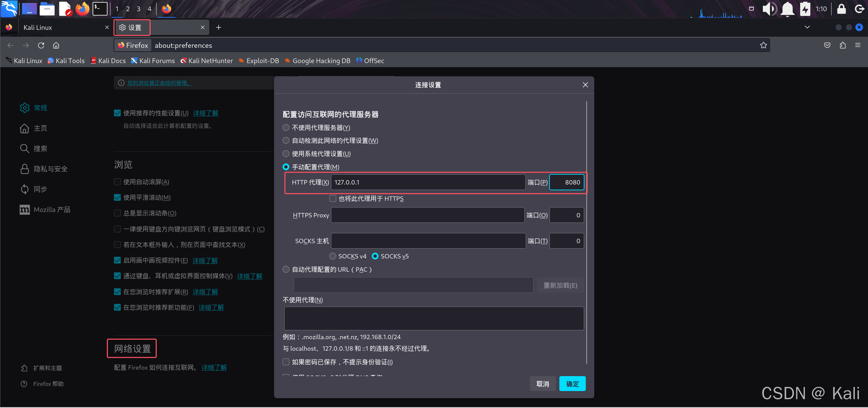Launch terminal from the taskbar
The image size is (868, 408).
point(100,9)
